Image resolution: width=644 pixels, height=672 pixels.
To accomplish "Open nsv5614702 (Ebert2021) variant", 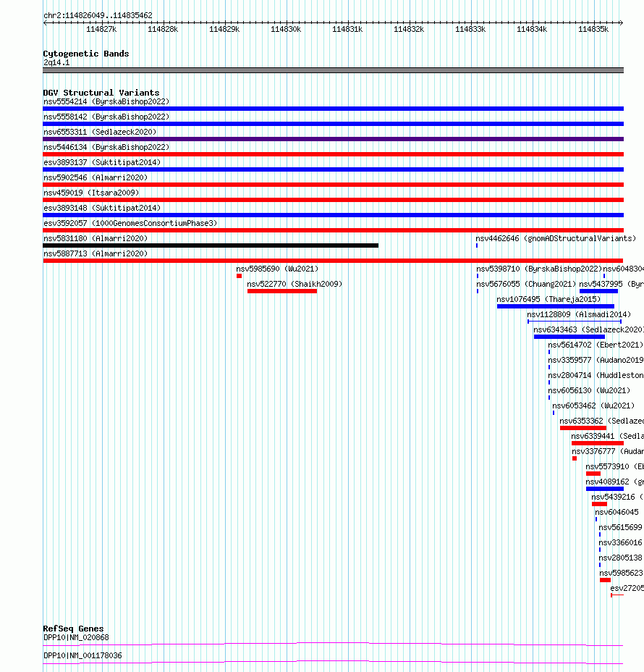I will coord(596,345).
